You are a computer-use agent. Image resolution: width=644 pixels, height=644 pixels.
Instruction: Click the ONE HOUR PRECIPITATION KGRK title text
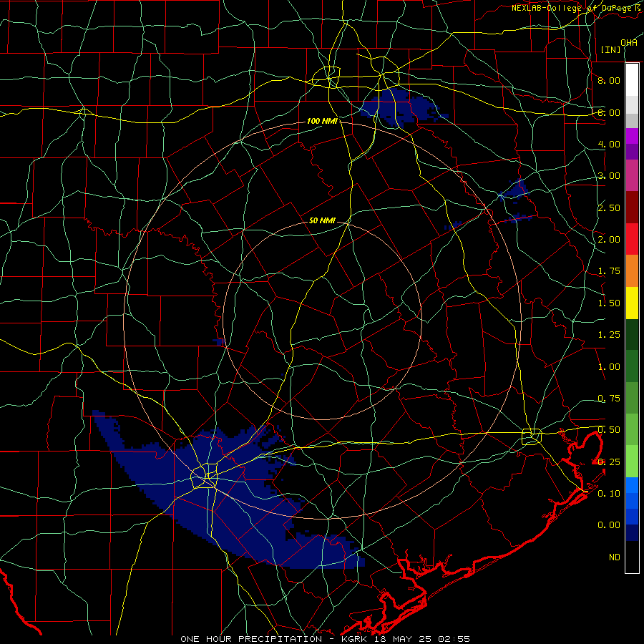(325, 639)
